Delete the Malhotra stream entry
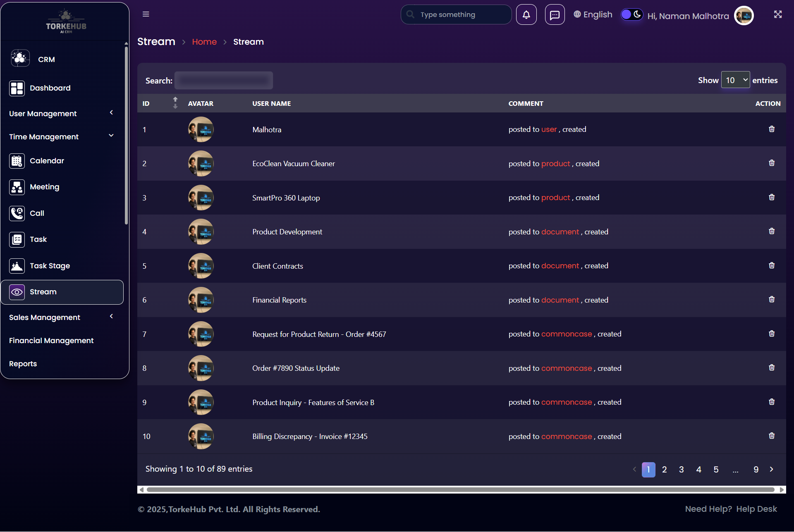Screen dimensions: 794x532 [771, 129]
